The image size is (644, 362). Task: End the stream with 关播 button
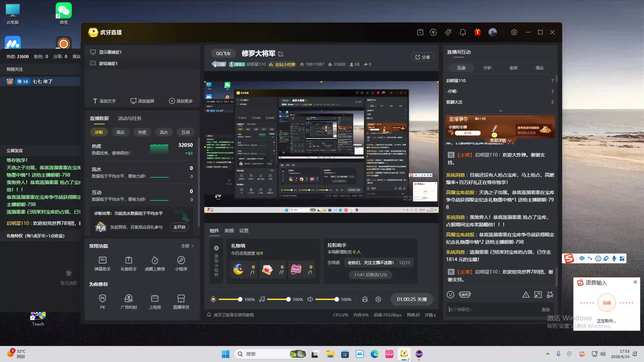412,299
